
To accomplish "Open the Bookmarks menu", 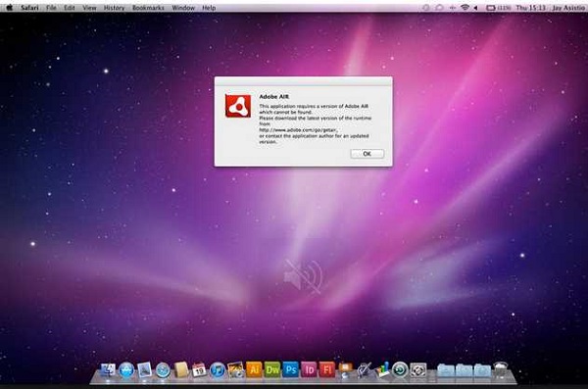I will [148, 8].
